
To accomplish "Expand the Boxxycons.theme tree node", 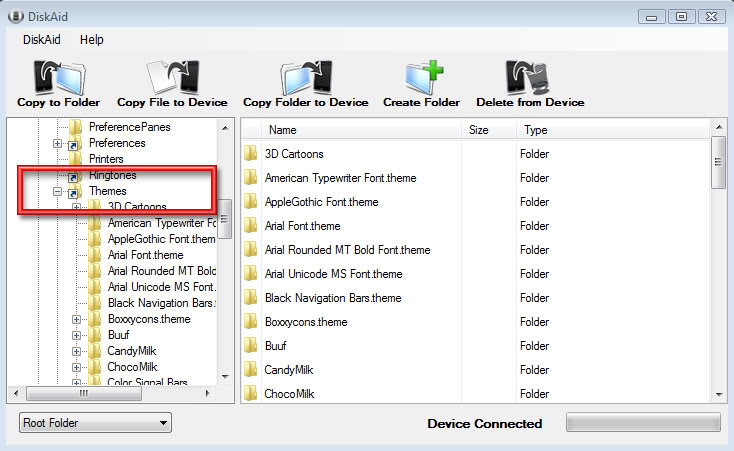I will pyautogui.click(x=76, y=319).
